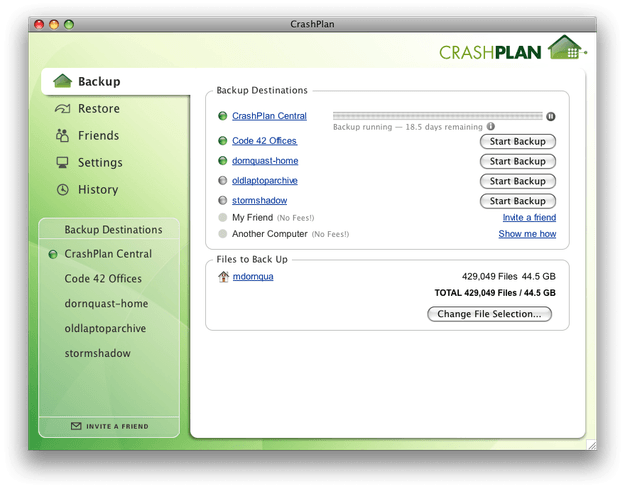Open the dornquast-home destination link
The image size is (625, 489).
click(265, 161)
